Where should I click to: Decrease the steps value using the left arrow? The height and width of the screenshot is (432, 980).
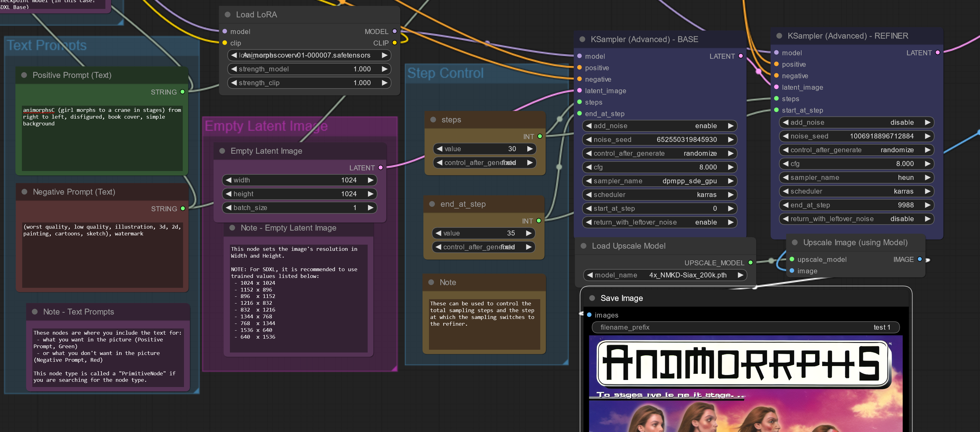click(x=439, y=149)
